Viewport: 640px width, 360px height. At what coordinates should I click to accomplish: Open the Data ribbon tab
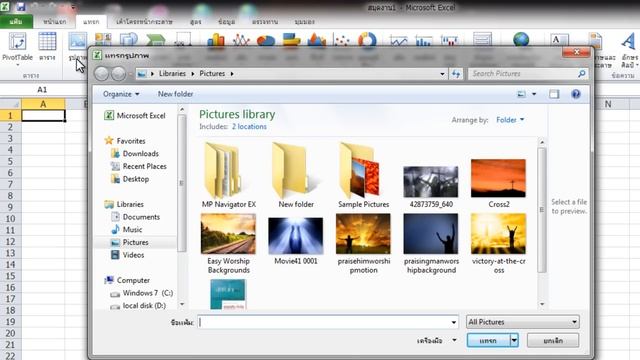pos(226,22)
